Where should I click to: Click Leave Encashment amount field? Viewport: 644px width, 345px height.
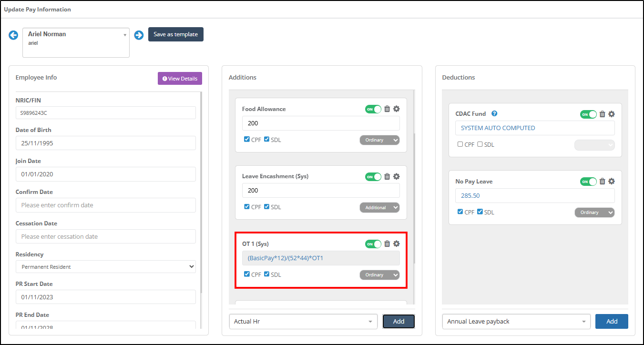321,191
